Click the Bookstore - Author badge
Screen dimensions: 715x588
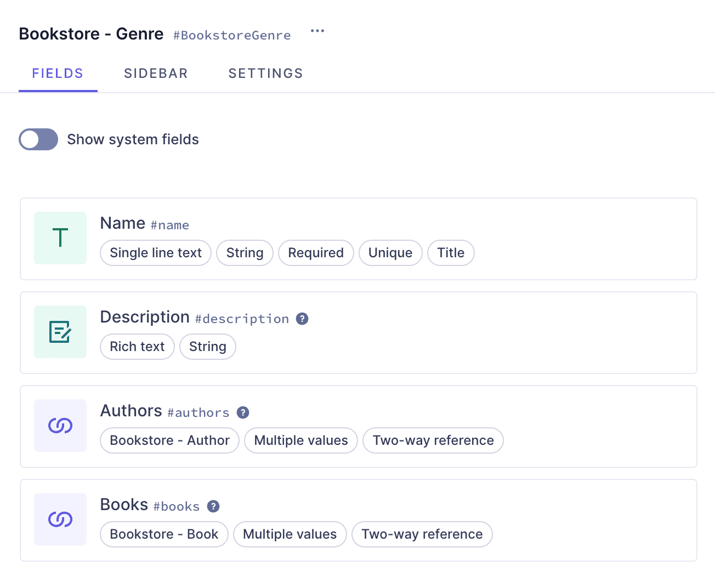click(169, 440)
